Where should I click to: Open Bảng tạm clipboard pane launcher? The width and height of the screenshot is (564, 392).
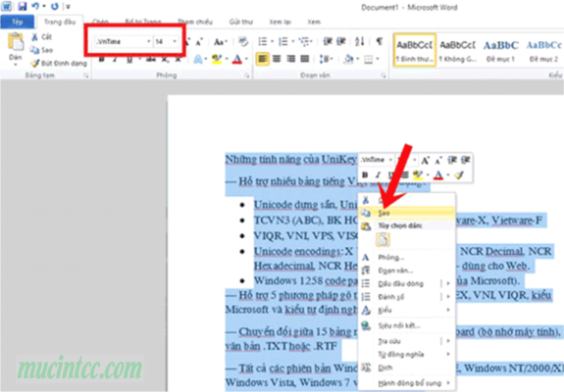[86, 75]
